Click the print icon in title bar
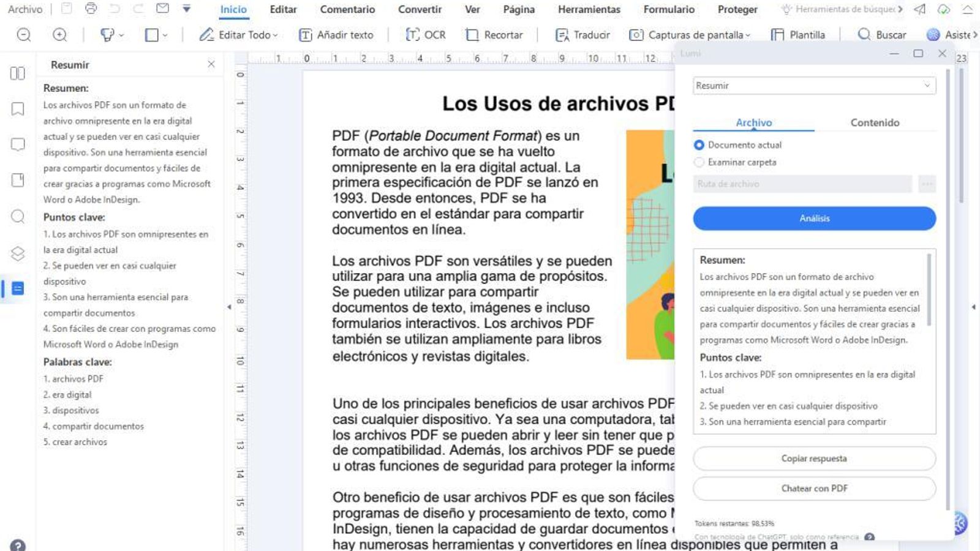Image resolution: width=980 pixels, height=551 pixels. point(91,9)
